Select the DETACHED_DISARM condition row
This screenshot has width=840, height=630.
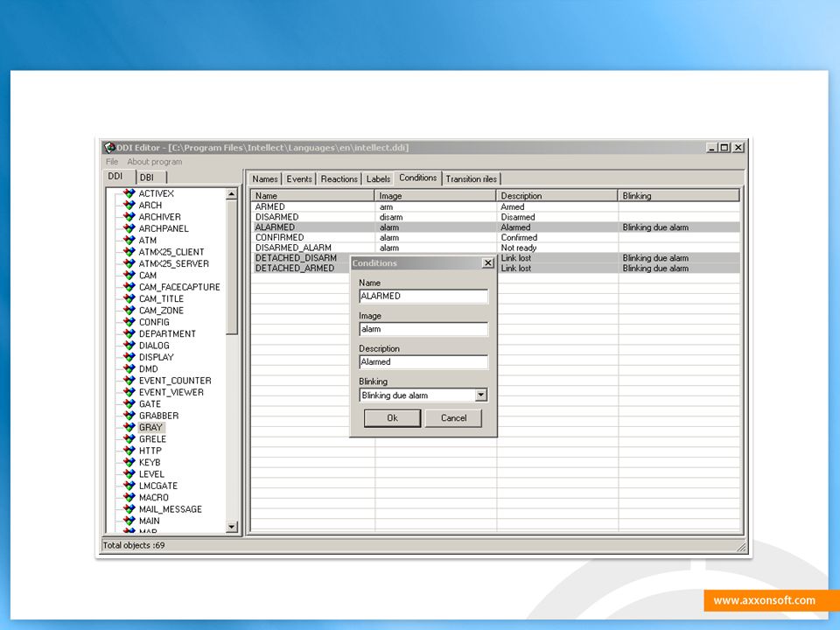click(x=496, y=257)
